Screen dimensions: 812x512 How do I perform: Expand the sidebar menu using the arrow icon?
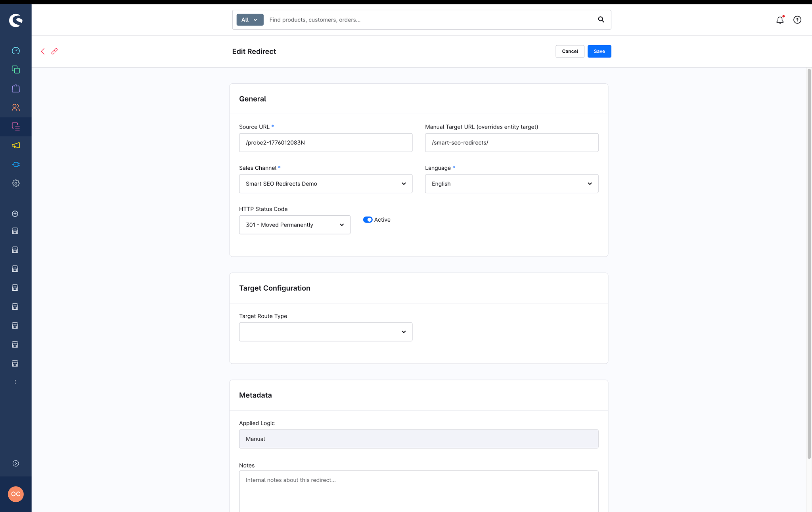click(16, 464)
